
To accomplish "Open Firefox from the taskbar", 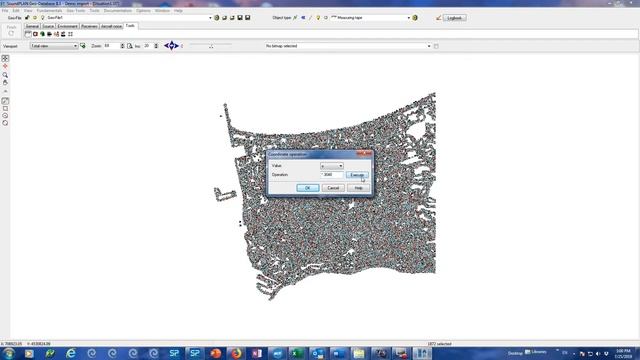I will [x=236, y=353].
